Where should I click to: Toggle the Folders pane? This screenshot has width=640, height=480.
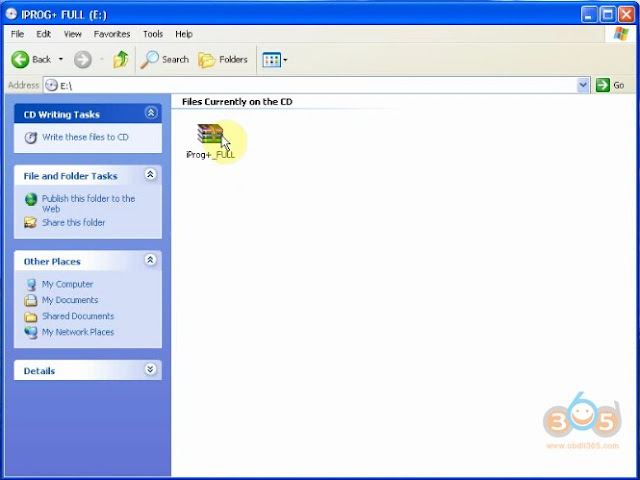(223, 60)
